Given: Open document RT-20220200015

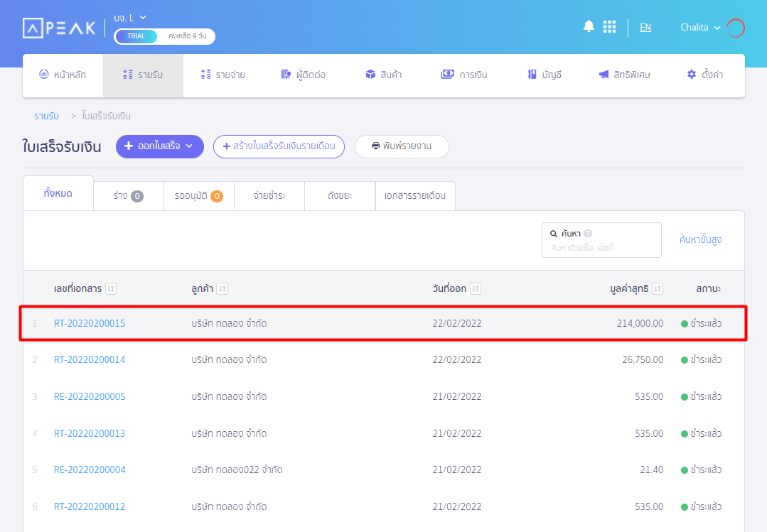Looking at the screenshot, I should pos(90,323).
